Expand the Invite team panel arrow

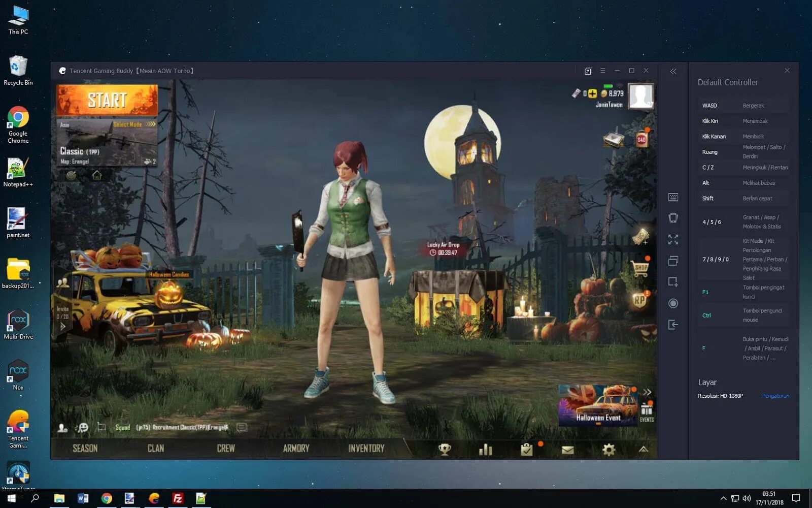63,326
